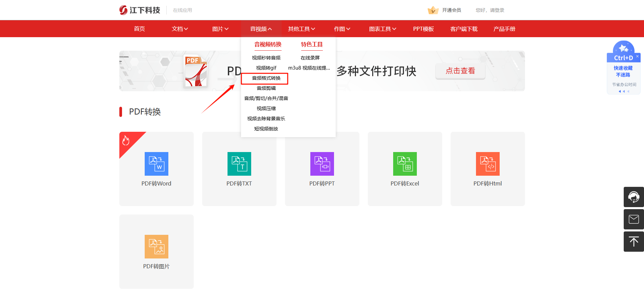This screenshot has width=644, height=298.
Task: Select 视频压缩 from dropdown
Action: [x=266, y=108]
